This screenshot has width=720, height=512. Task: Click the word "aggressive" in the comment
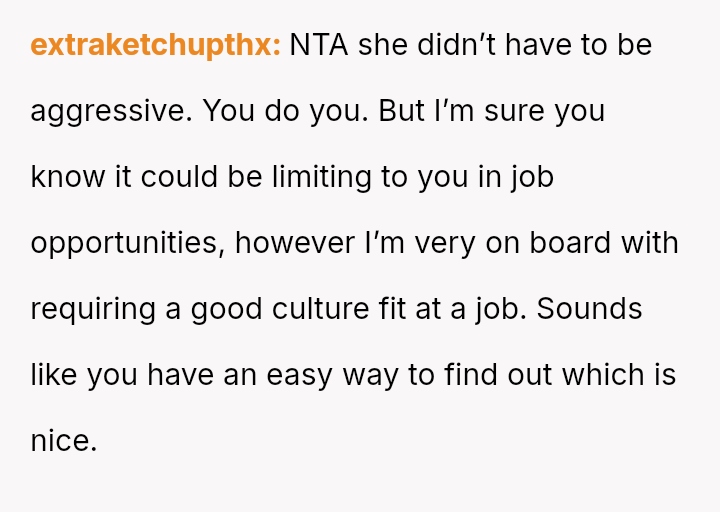(106, 111)
